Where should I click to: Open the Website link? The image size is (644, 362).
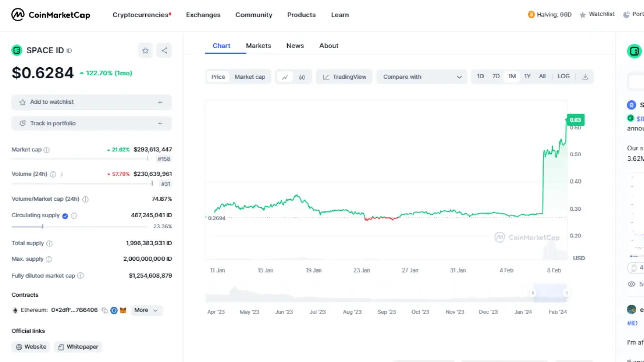coord(31,347)
